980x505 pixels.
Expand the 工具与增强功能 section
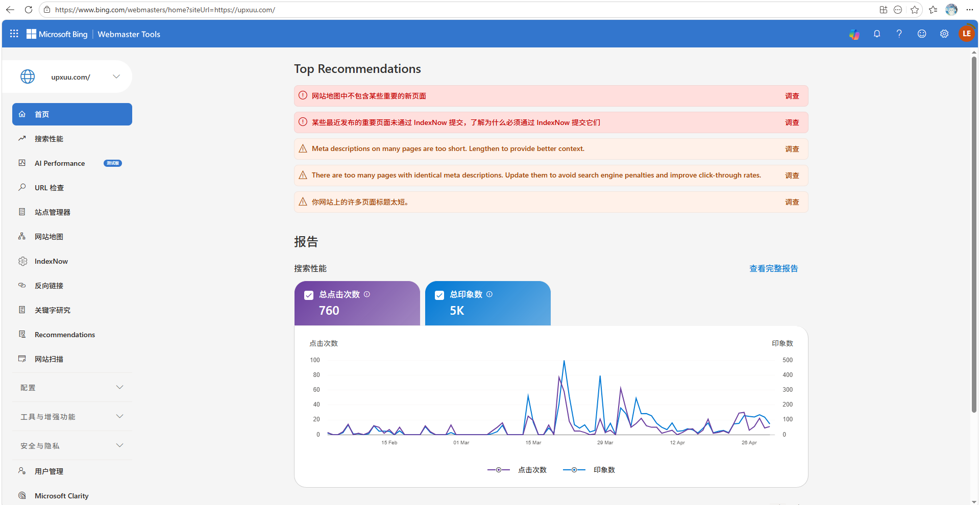click(72, 417)
